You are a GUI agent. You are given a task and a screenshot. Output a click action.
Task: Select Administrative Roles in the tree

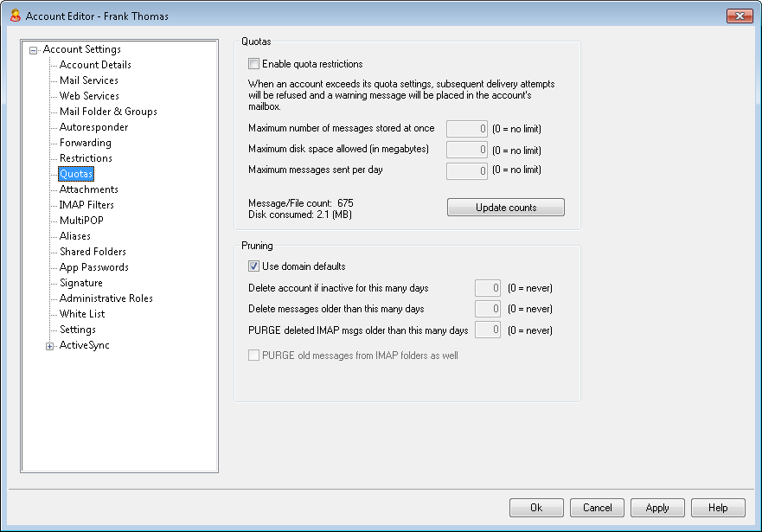click(106, 298)
